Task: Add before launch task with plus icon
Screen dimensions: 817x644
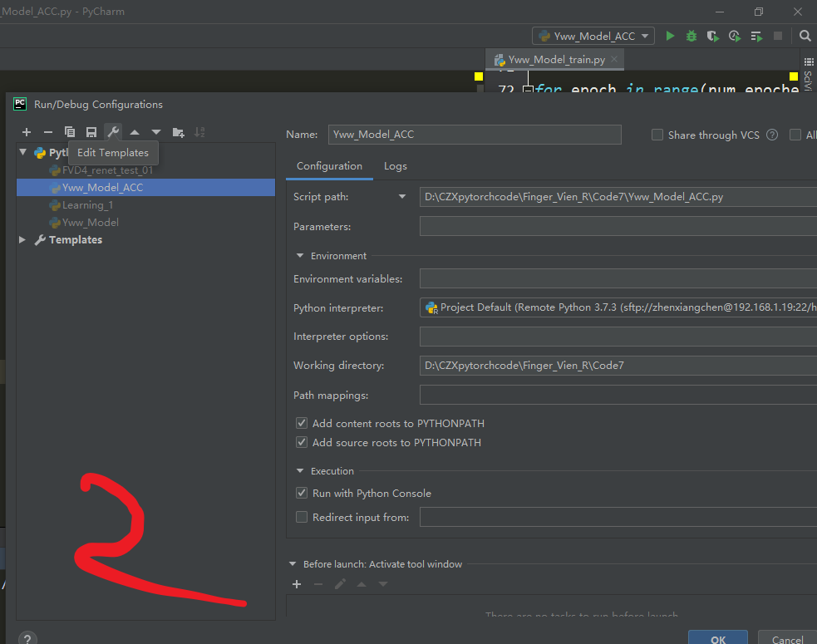Action: tap(297, 584)
